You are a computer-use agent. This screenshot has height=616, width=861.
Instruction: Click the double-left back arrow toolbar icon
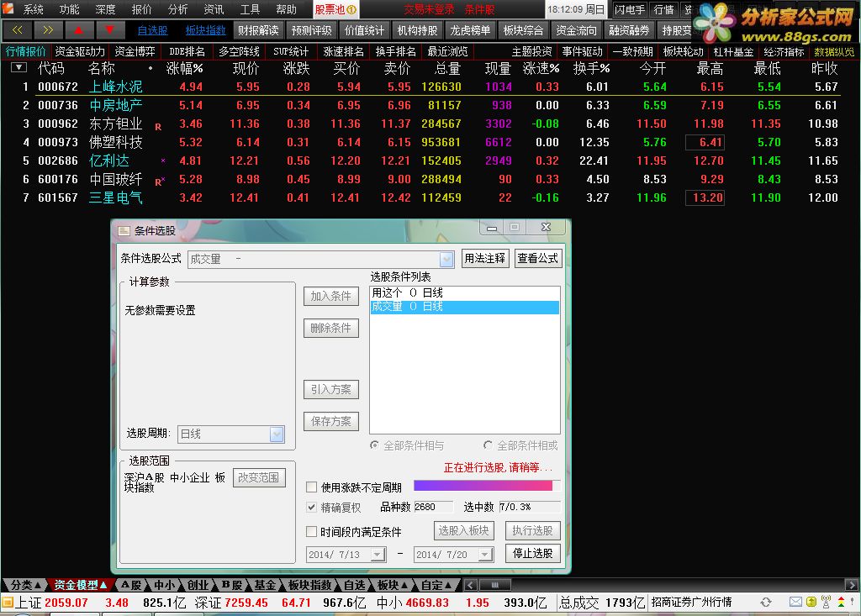tap(17, 30)
